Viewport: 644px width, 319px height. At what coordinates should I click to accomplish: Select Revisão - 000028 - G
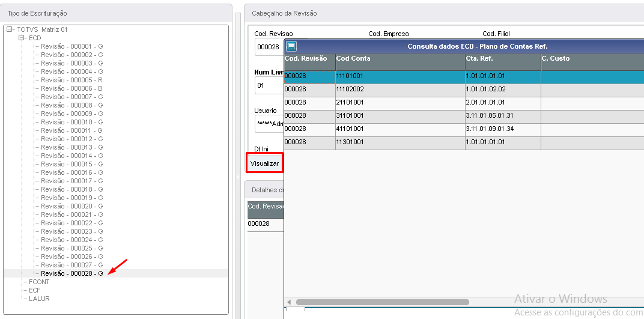pyautogui.click(x=72, y=273)
